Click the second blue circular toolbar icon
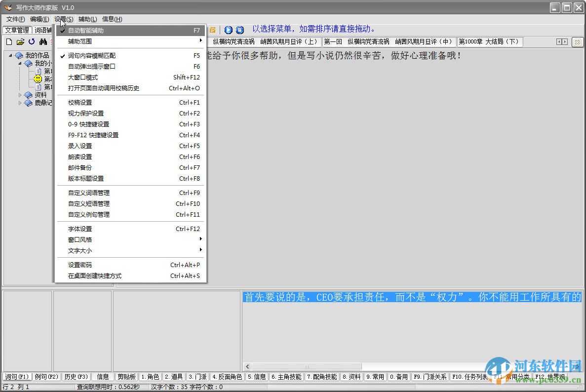 [x=239, y=30]
